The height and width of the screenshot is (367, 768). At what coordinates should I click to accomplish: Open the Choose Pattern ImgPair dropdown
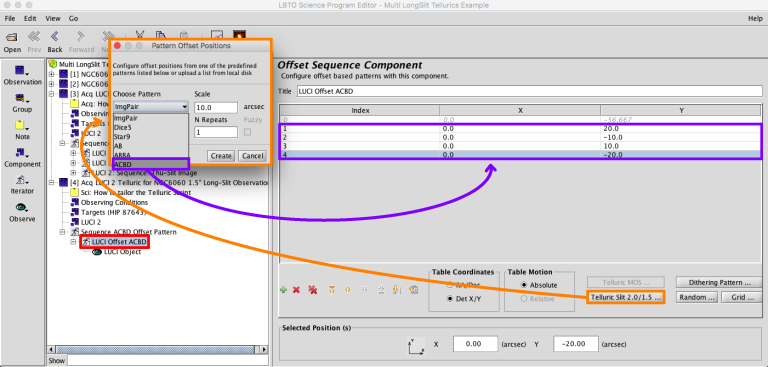150,106
